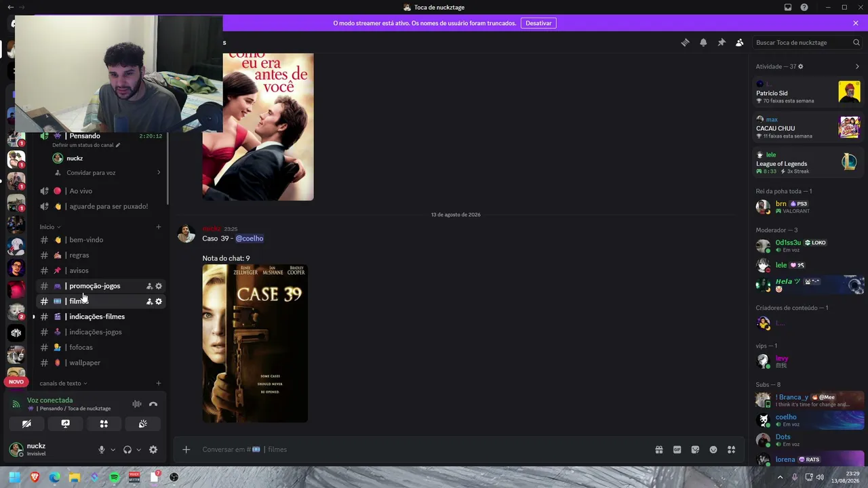868x488 pixels.
Task: Open the bem-vindo channel
Action: click(101, 240)
